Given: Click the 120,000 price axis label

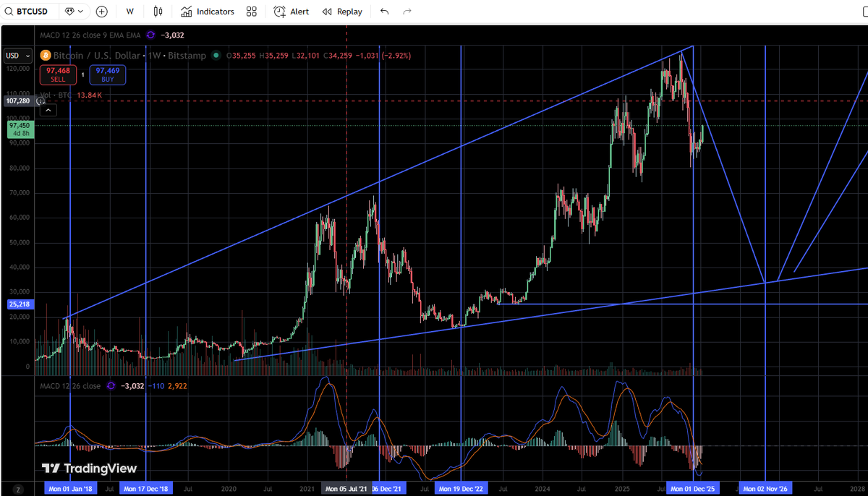Looking at the screenshot, I should [18, 69].
